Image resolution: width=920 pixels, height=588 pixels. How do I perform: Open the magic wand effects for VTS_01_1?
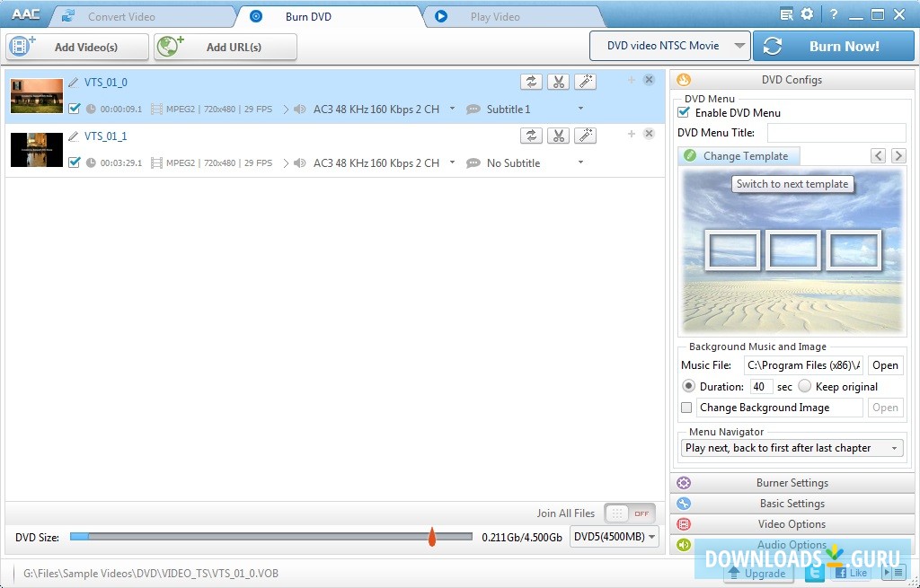coord(585,136)
